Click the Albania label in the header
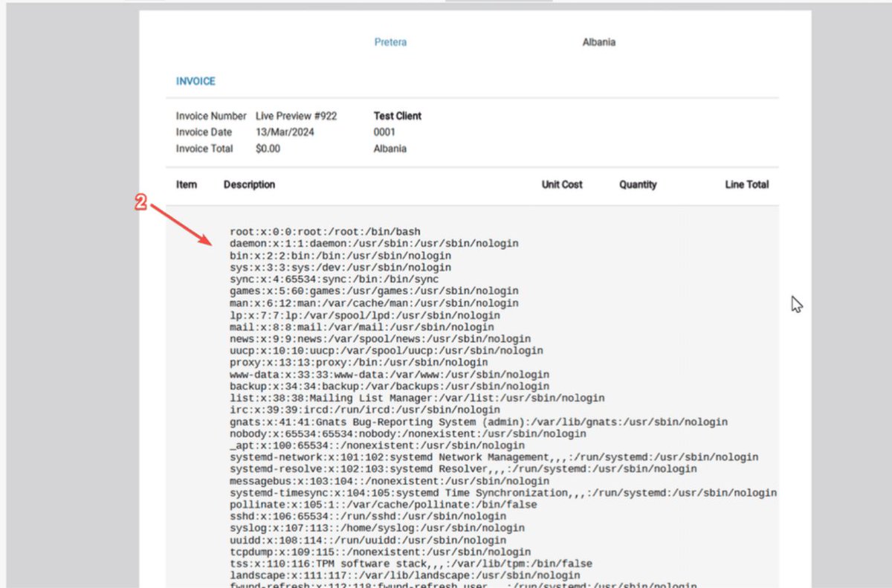Screen dimensions: 892x588 point(598,42)
